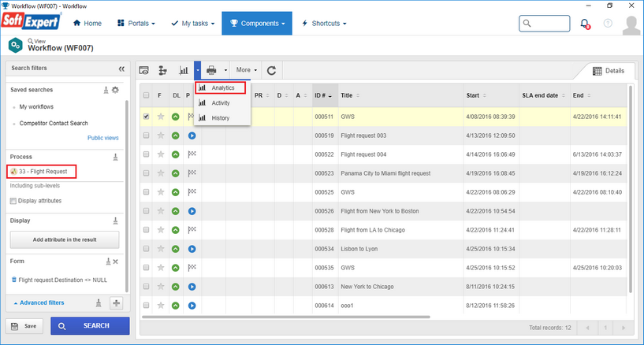Star the Flight request 003 row
644x345 pixels.
point(161,135)
